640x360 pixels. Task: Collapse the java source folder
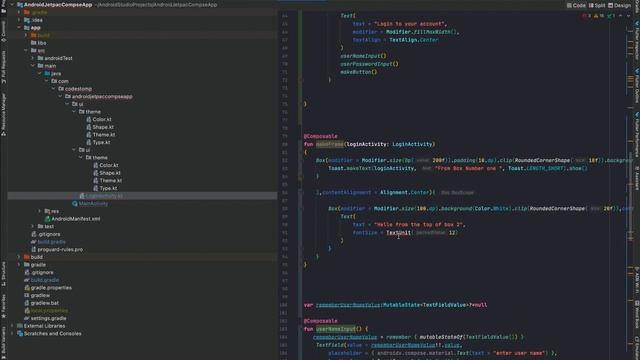pos(40,73)
